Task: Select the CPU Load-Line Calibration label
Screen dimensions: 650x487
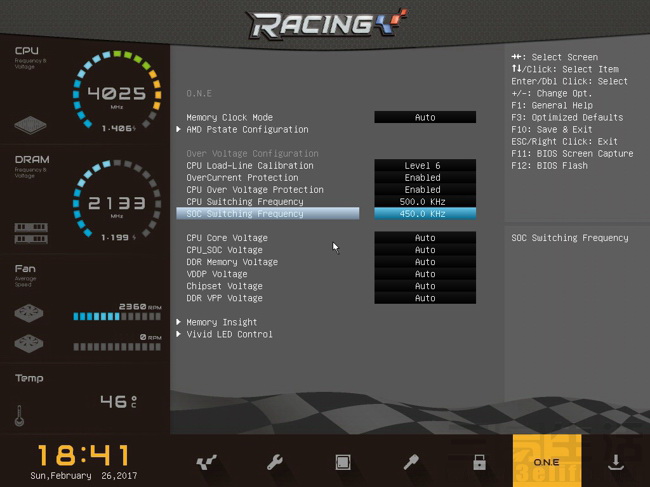Action: click(250, 165)
